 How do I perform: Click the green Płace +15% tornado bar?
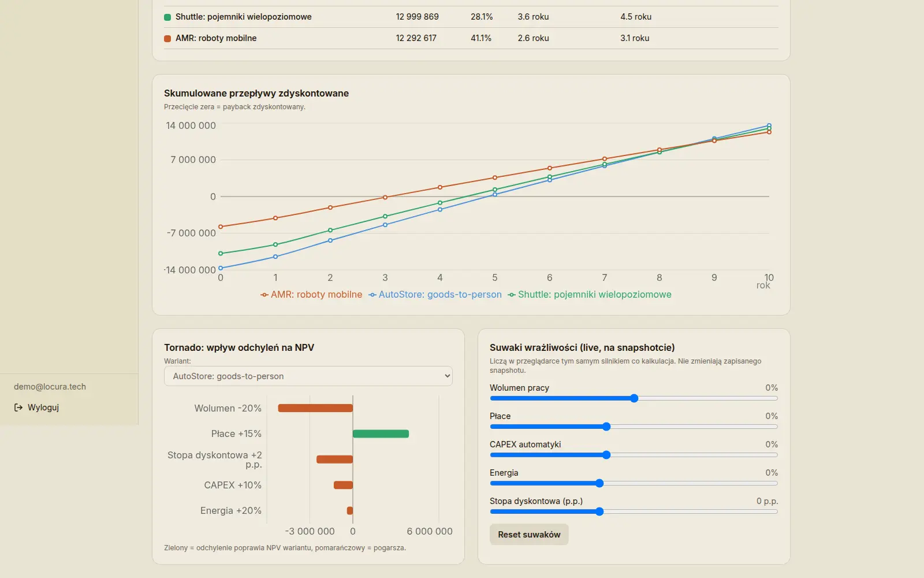pos(381,433)
